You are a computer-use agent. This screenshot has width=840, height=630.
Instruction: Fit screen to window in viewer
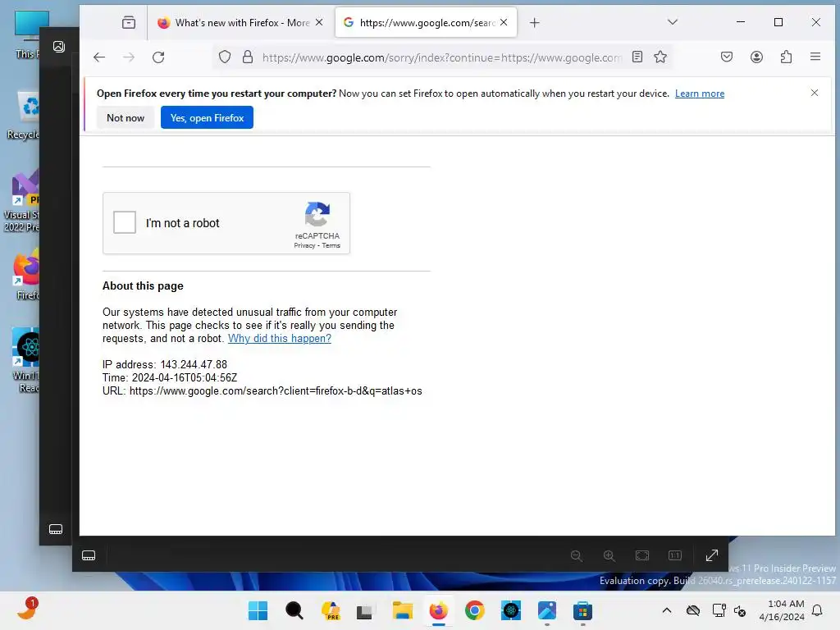click(x=642, y=555)
